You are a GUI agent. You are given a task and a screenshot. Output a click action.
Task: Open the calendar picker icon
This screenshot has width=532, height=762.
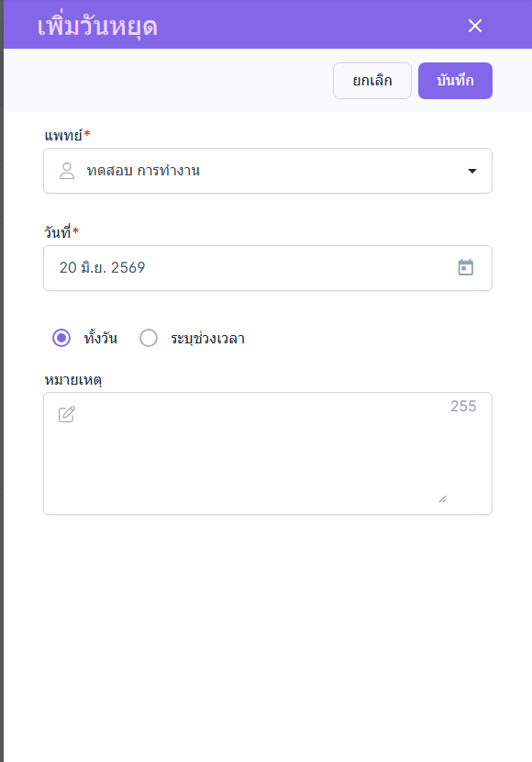point(466,267)
